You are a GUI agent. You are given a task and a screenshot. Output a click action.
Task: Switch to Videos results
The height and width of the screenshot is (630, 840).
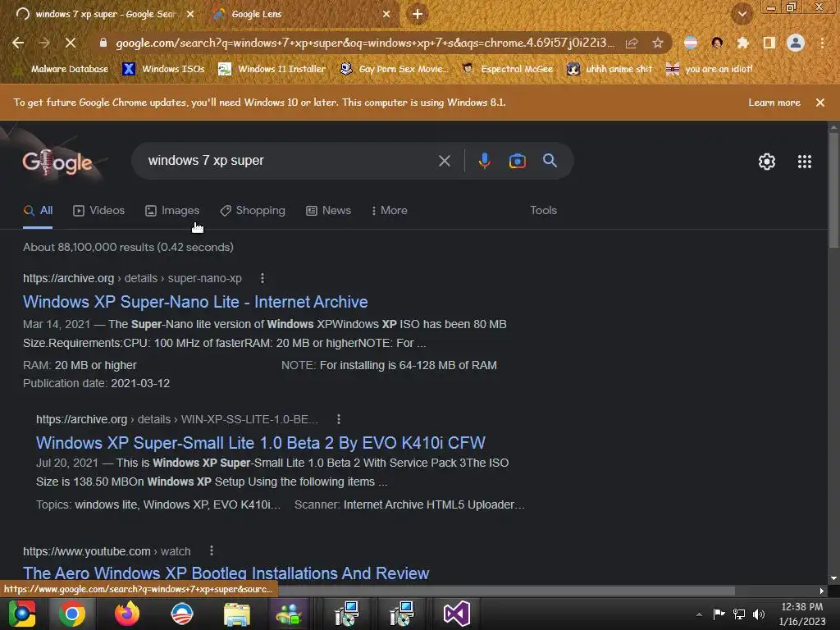[99, 211]
